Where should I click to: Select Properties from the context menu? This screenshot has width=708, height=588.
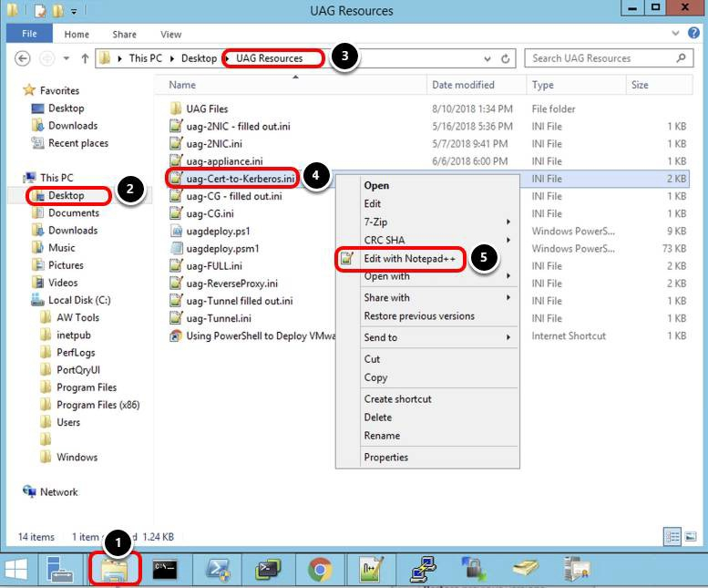pos(386,458)
